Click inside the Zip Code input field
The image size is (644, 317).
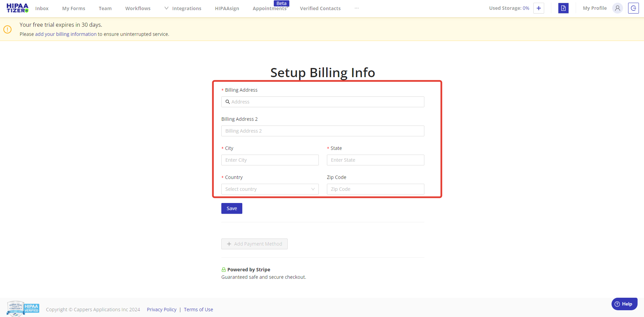(x=375, y=189)
